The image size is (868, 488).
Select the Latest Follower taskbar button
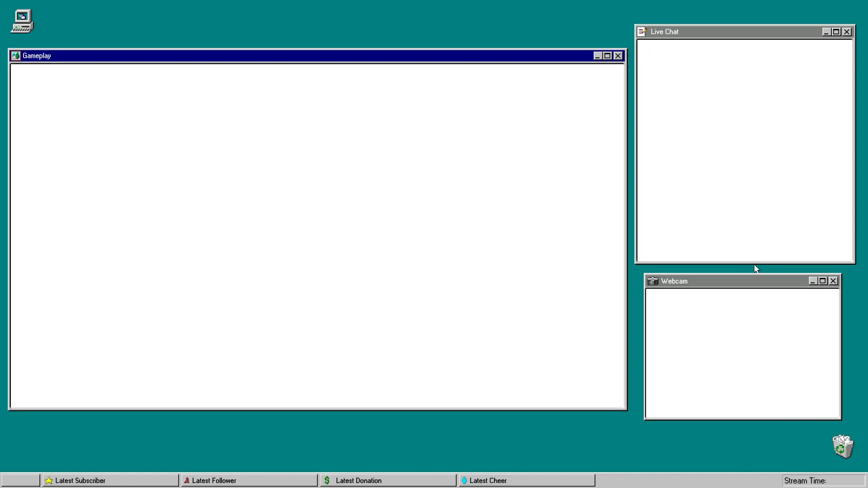tap(249, 480)
